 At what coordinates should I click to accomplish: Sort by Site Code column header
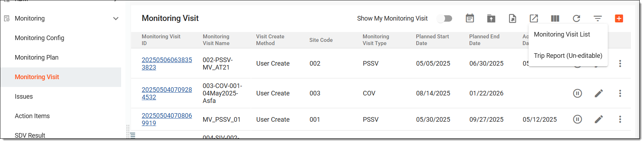321,40
